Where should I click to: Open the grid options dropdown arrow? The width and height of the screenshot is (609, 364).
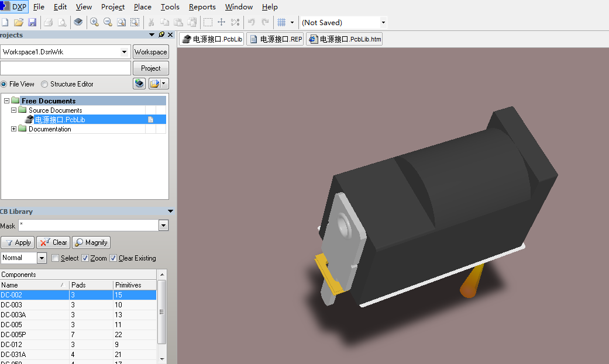[x=292, y=23]
